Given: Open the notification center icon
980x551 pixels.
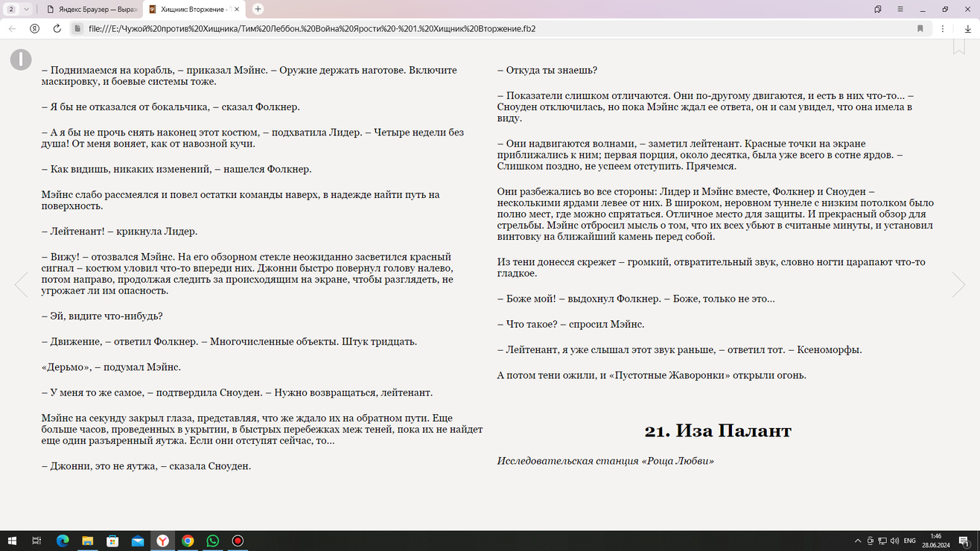Looking at the screenshot, I should [x=965, y=541].
